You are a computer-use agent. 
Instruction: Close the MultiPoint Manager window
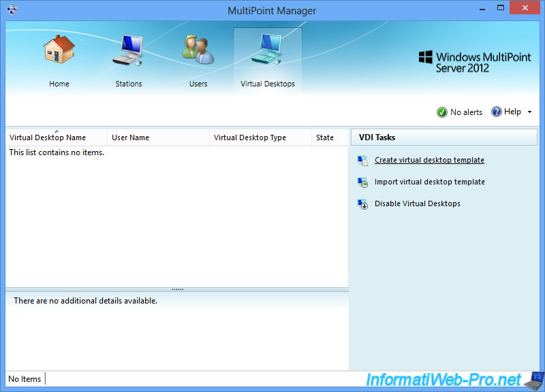pyautogui.click(x=525, y=7)
